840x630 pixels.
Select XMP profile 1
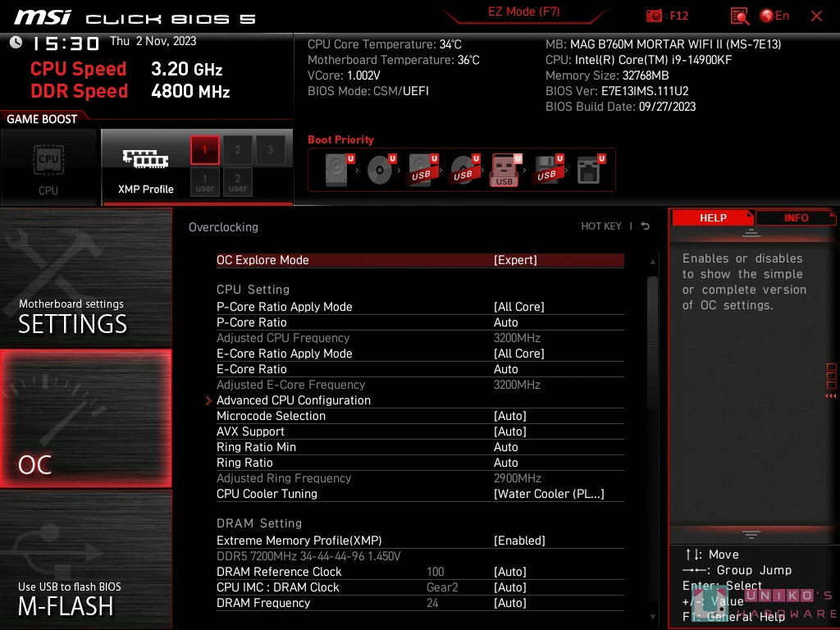coord(204,150)
